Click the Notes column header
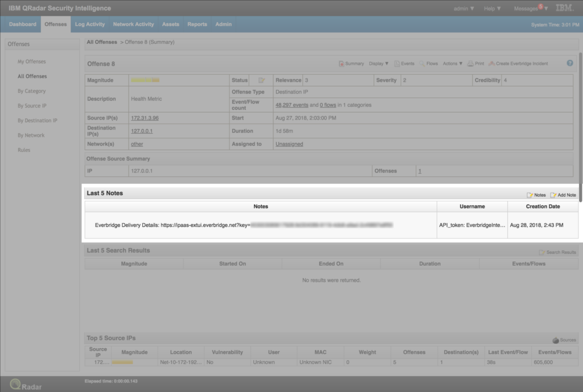 pos(261,207)
